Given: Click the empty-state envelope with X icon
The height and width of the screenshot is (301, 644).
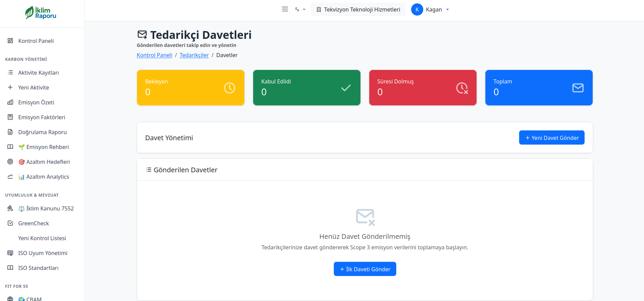Looking at the screenshot, I should pyautogui.click(x=365, y=217).
